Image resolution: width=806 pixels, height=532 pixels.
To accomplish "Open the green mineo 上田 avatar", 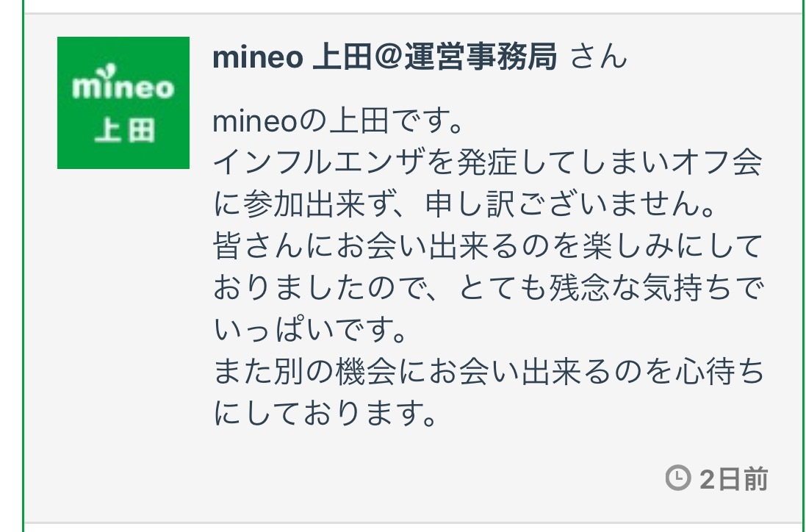I will 123,103.
